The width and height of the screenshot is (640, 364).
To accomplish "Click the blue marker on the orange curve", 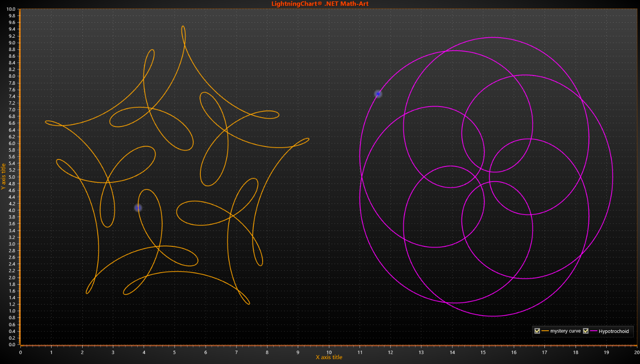I will click(138, 208).
